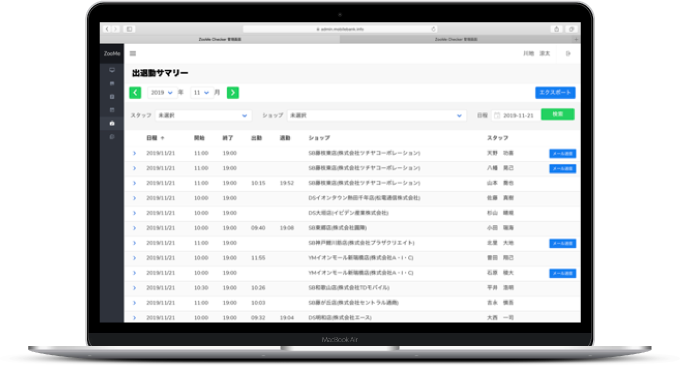The image size is (680, 366).
Task: Send mail for staff 石原 row
Action: tap(562, 273)
